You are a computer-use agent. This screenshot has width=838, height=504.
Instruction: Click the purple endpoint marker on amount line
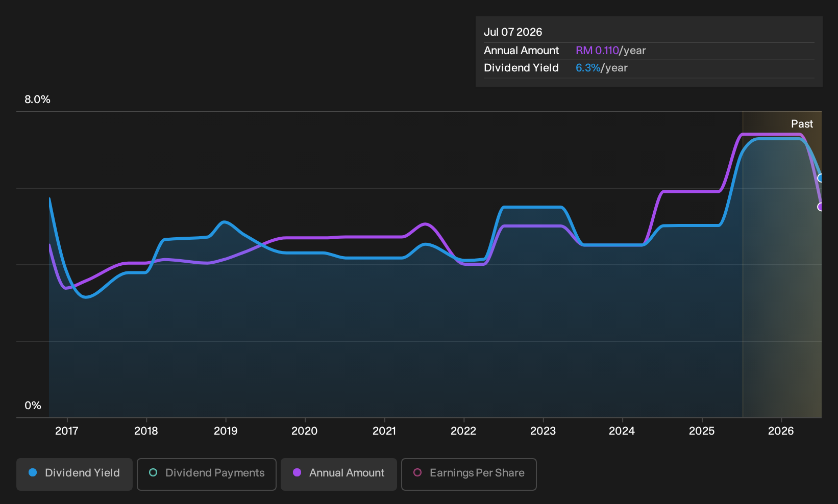click(x=820, y=207)
